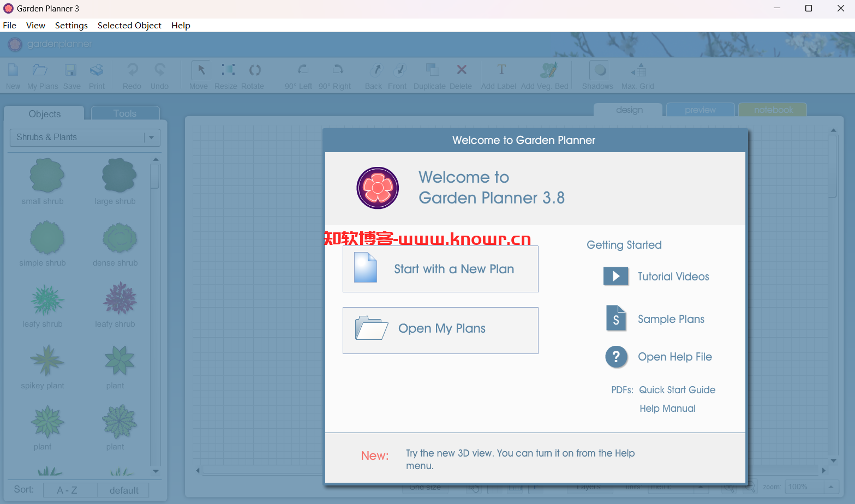This screenshot has height=504, width=855.
Task: Click the Delete toolbar icon
Action: tap(462, 70)
